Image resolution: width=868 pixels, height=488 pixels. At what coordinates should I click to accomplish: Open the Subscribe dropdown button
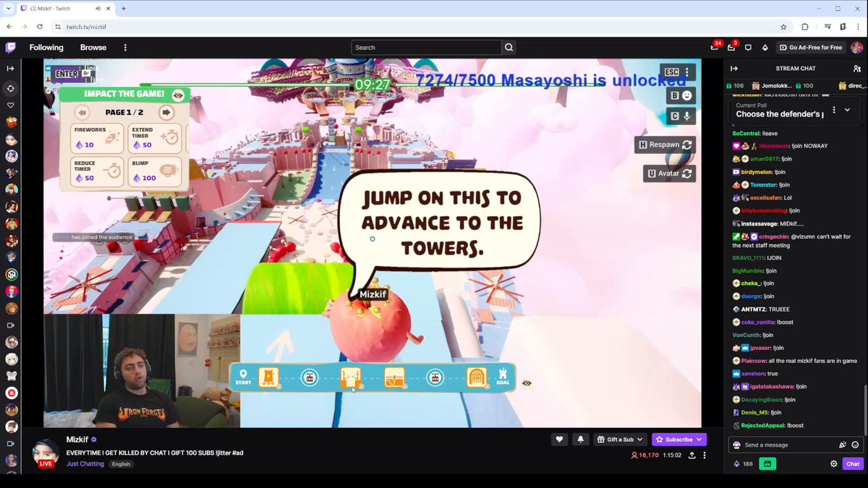[679, 439]
